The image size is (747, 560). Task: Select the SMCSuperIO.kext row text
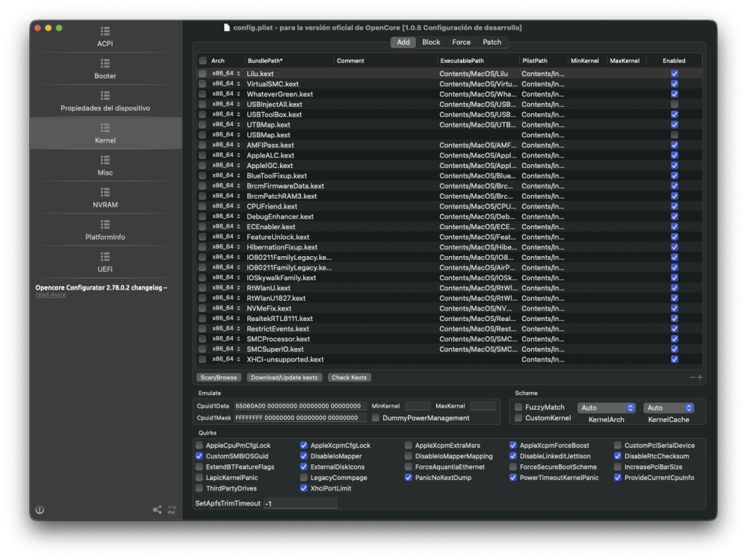[275, 349]
